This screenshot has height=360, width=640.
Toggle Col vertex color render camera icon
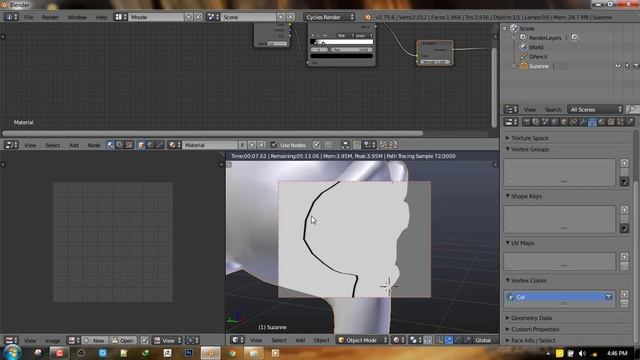click(608, 297)
